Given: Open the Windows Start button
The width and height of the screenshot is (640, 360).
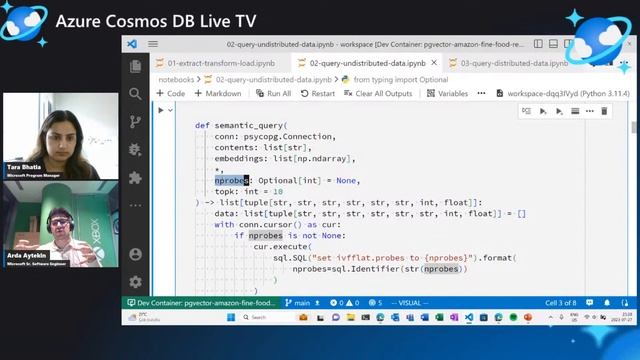Looking at the screenshot, I should pyautogui.click(x=231, y=317).
